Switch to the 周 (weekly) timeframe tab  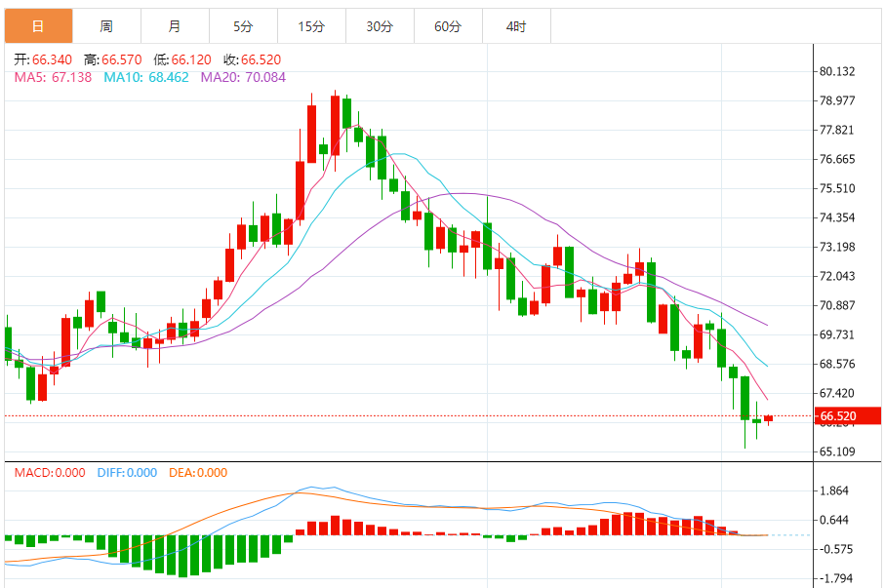(106, 26)
